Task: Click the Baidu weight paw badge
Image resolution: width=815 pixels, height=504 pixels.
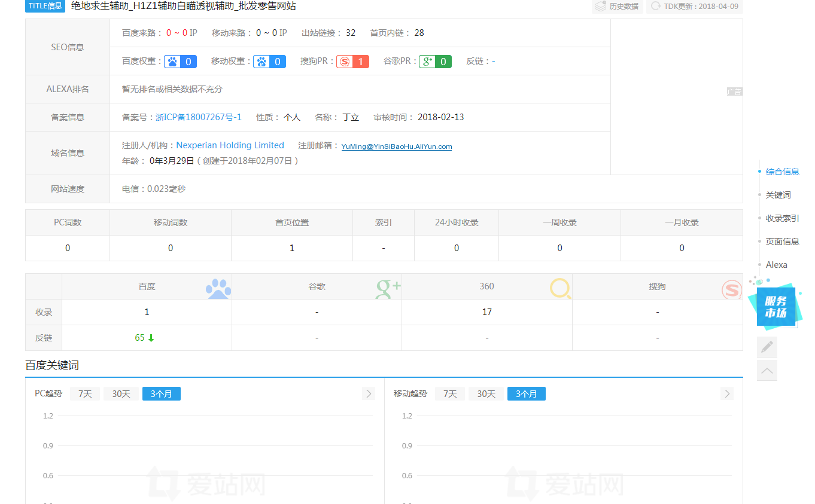Action: [x=173, y=62]
